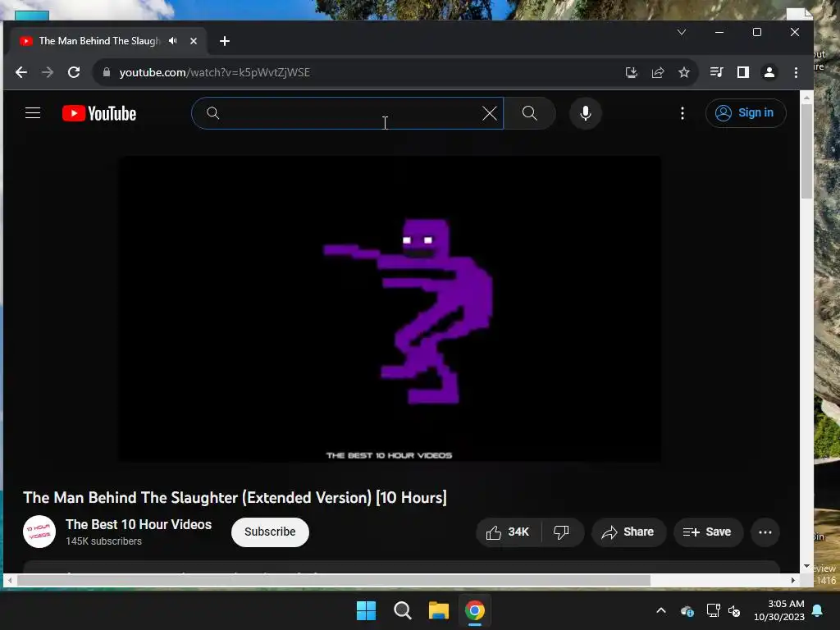Share the video
The width and height of the screenshot is (840, 630).
click(628, 532)
